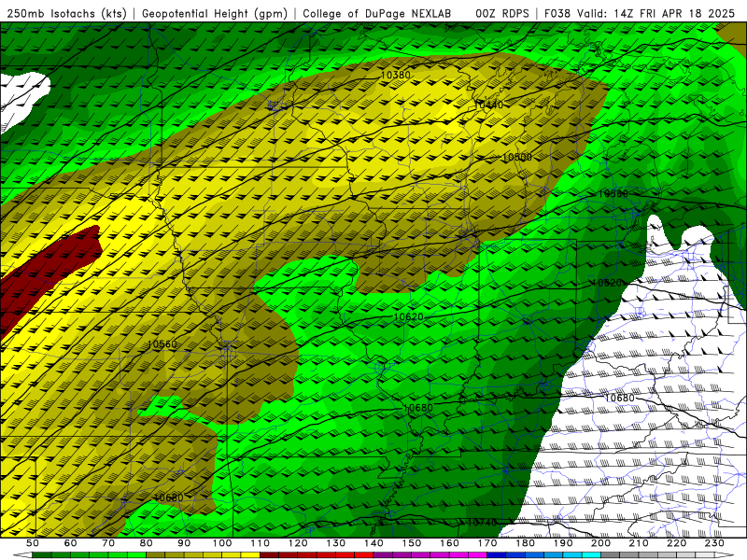Viewport: 747px width, 560px height.
Task: Select the 'Geopotential Height (gpm)' header text
Action: point(215,13)
